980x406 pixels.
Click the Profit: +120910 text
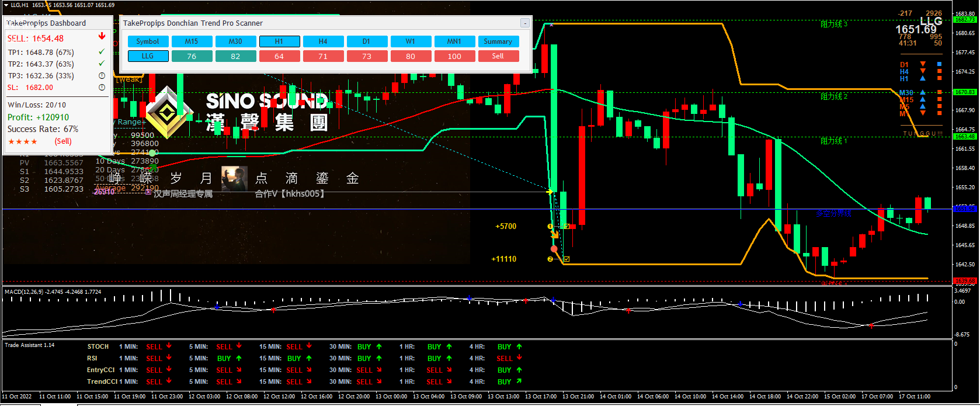(38, 117)
